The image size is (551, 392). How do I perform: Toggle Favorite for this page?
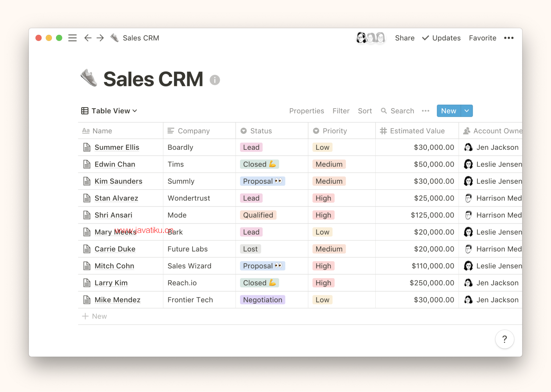(482, 38)
